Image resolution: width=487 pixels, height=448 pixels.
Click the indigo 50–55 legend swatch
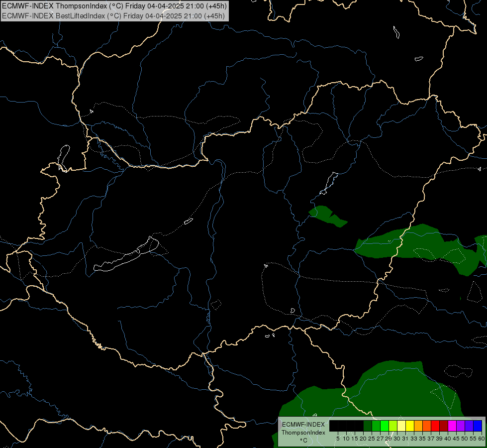click(469, 426)
